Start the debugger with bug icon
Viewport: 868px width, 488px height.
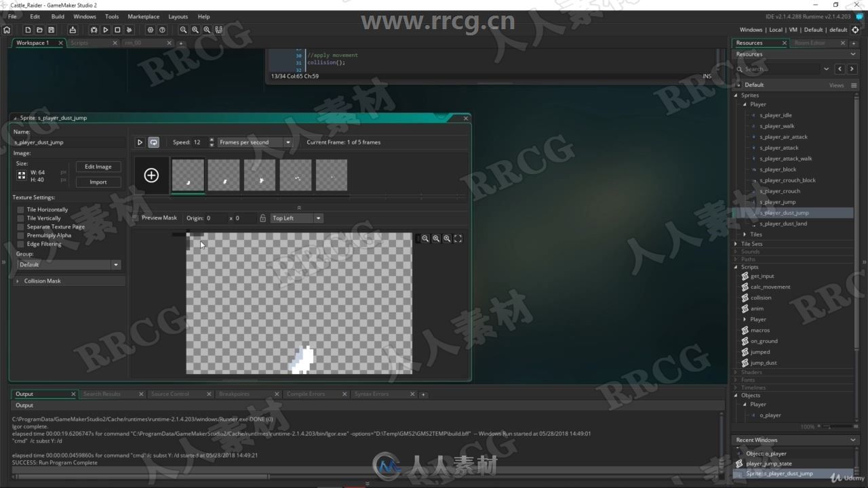(x=94, y=30)
